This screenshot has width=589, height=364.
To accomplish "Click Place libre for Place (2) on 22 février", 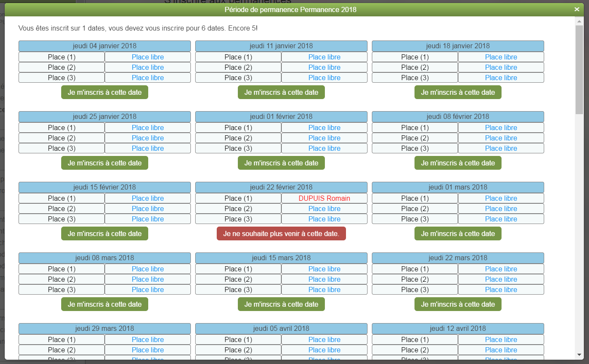I will [324, 208].
